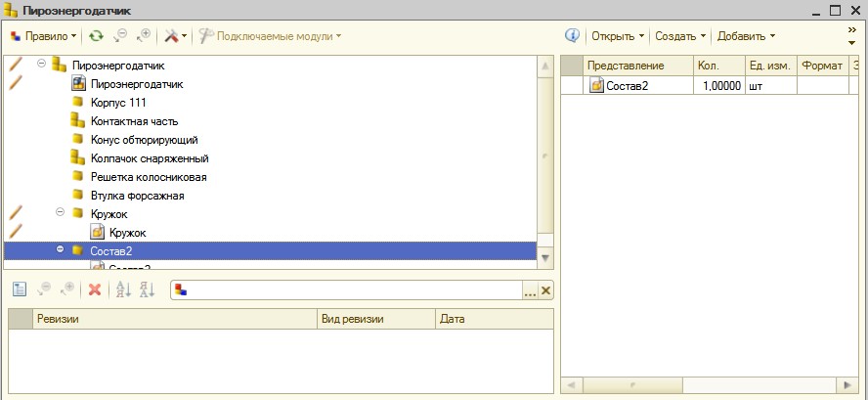Click the tree scrollbar down arrow
The height and width of the screenshot is (400, 868).
545,257
